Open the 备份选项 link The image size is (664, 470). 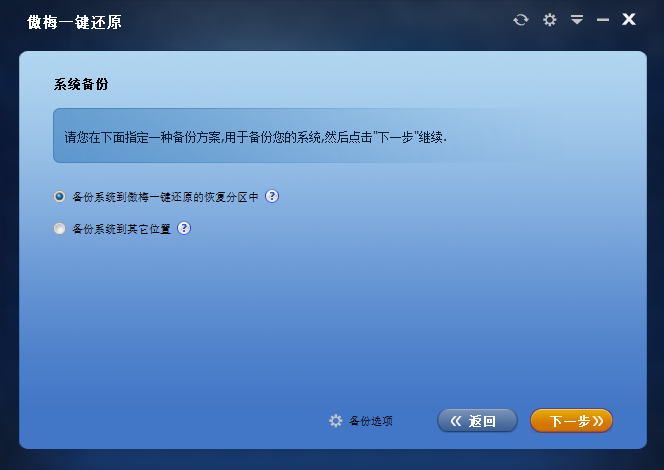[x=371, y=421]
